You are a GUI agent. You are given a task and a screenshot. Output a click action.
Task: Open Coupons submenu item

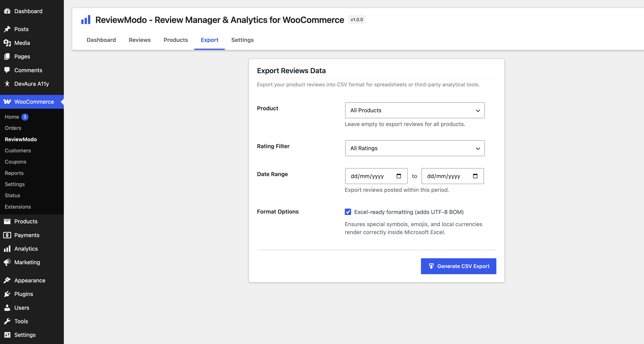(x=16, y=162)
